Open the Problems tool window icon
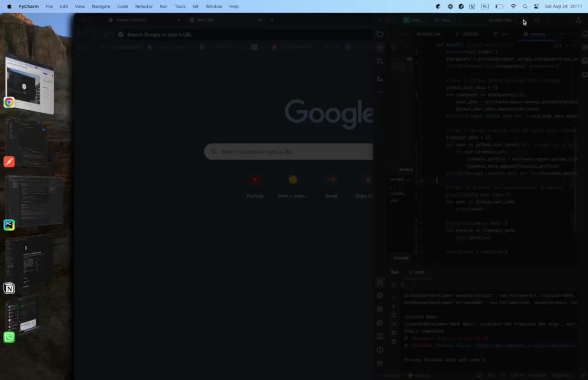Image resolution: width=588 pixels, height=380 pixels. (380, 349)
